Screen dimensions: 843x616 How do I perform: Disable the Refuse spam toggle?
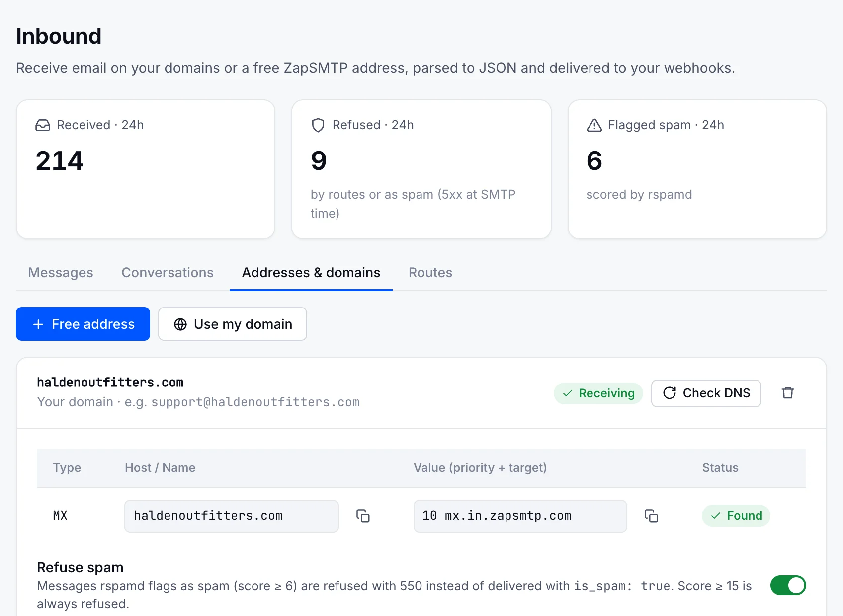point(788,585)
